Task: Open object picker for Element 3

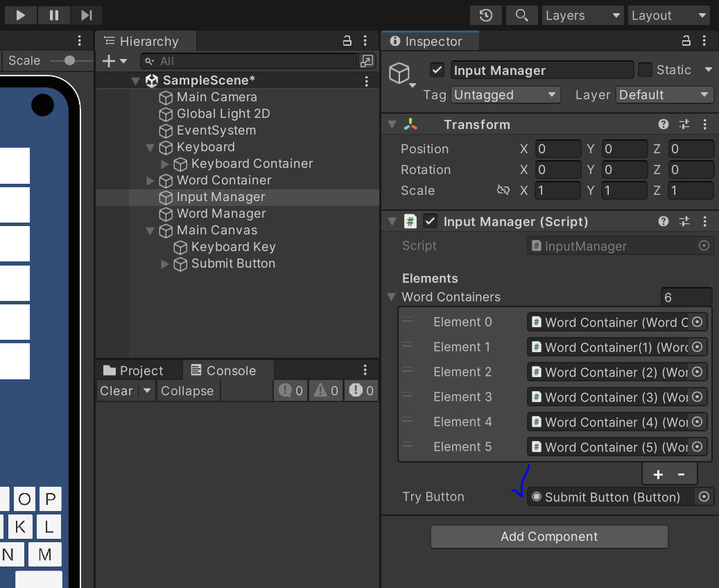Action: [x=697, y=397]
